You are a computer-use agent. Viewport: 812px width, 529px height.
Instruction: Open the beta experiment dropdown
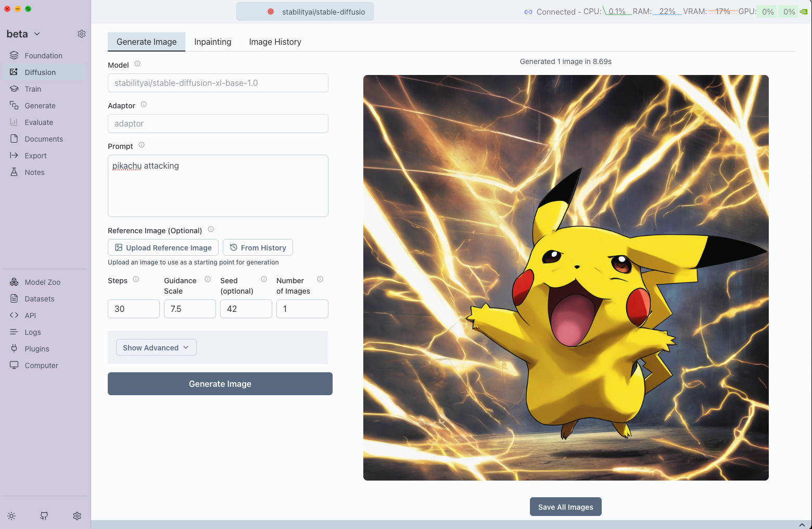click(23, 34)
